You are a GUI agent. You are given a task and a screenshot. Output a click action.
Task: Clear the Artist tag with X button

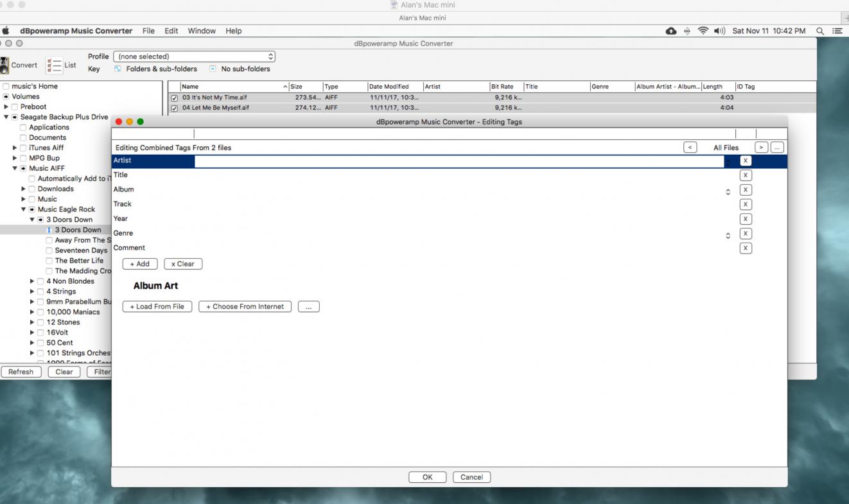[745, 161]
